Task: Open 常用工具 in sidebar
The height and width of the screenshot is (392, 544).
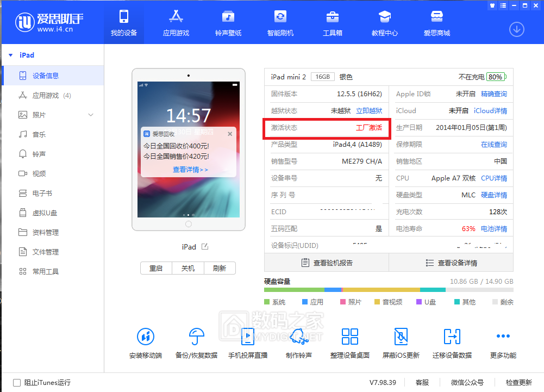Action: [x=53, y=271]
